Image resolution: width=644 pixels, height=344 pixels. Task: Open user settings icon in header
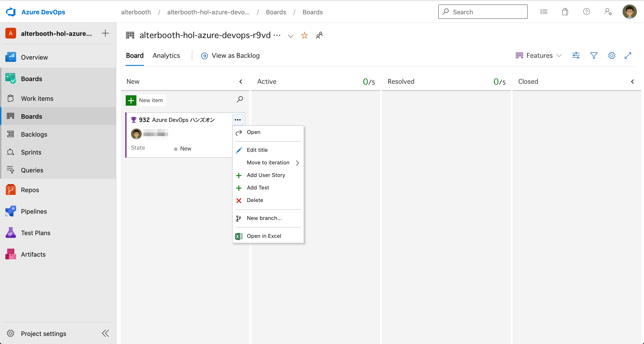pos(608,12)
